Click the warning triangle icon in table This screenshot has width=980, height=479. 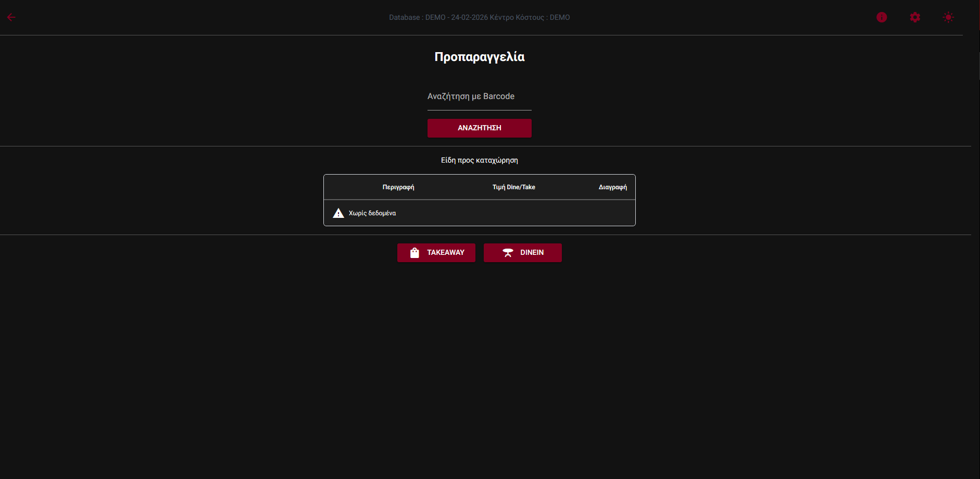pos(338,213)
